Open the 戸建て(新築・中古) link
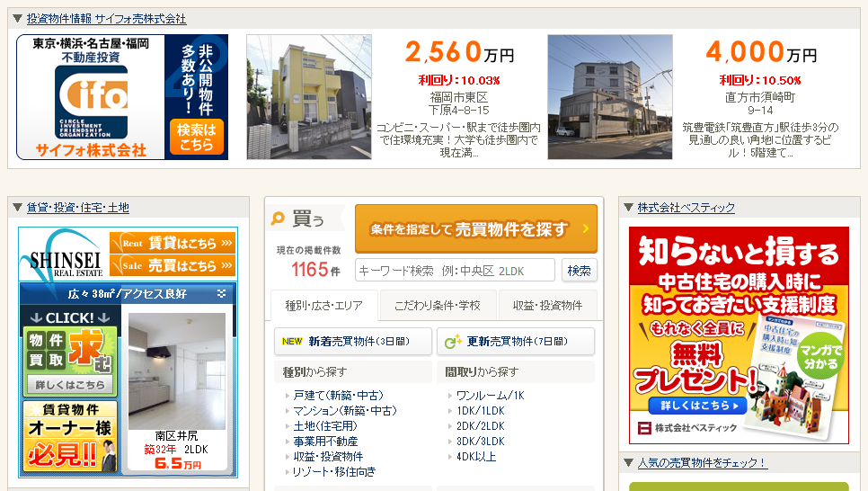 click(x=338, y=395)
